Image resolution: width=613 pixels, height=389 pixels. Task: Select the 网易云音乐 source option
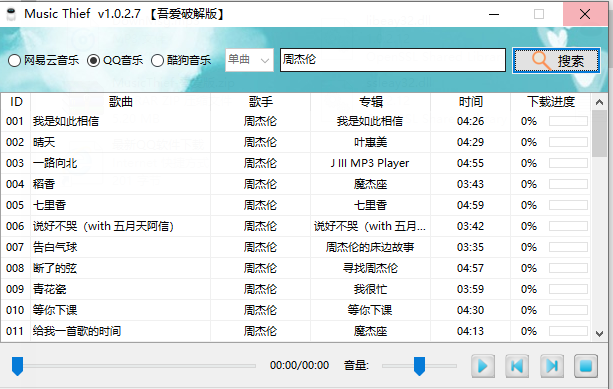click(x=43, y=60)
